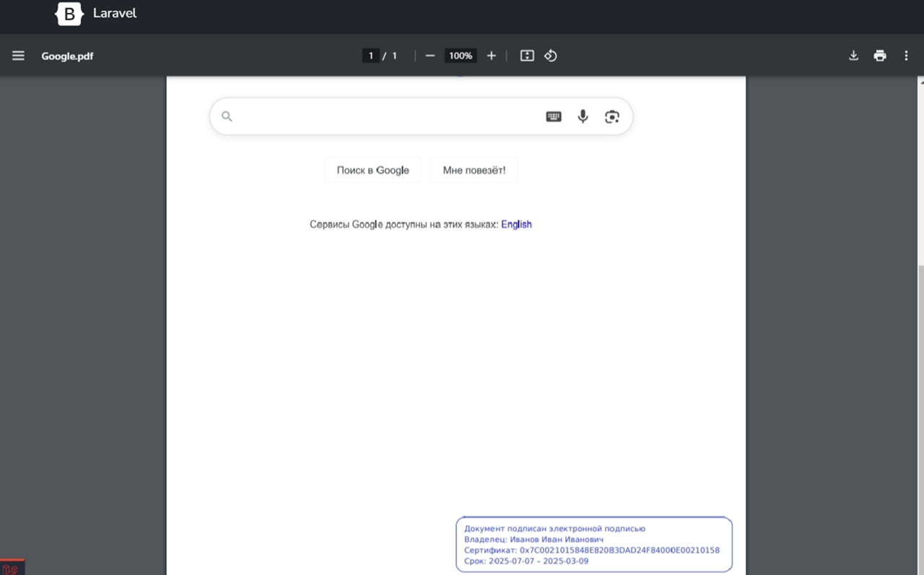The image size is (924, 575).
Task: Open the PDF sidebar hamburger menu
Action: tap(18, 56)
